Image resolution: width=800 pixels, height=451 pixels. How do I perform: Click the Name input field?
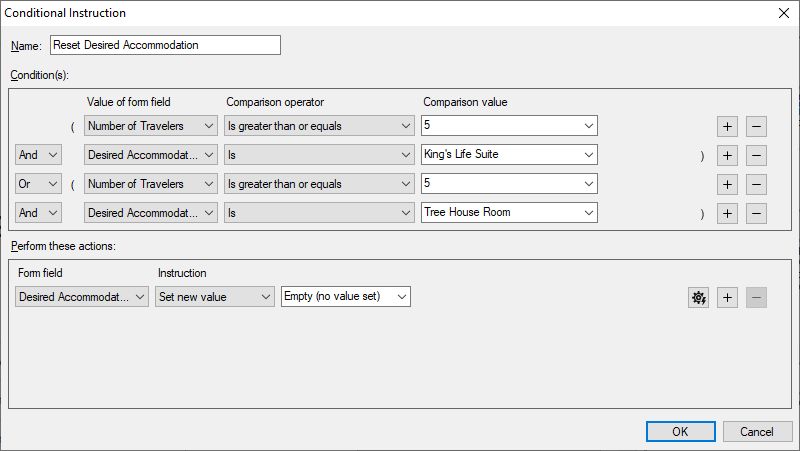coord(165,45)
